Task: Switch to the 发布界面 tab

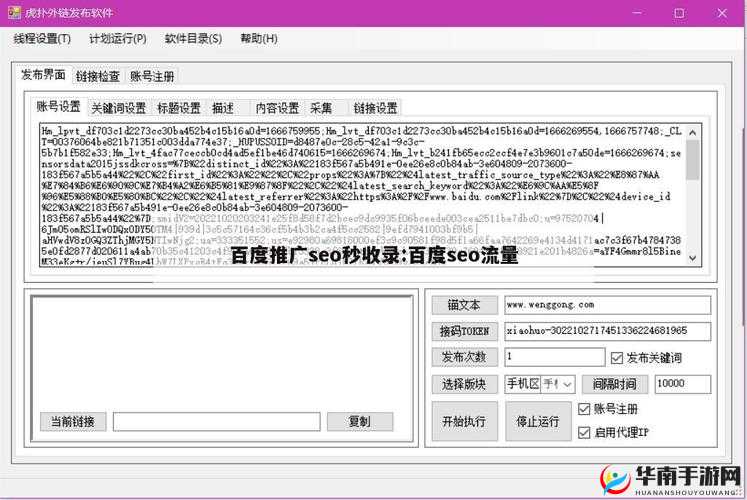Action: 43,75
